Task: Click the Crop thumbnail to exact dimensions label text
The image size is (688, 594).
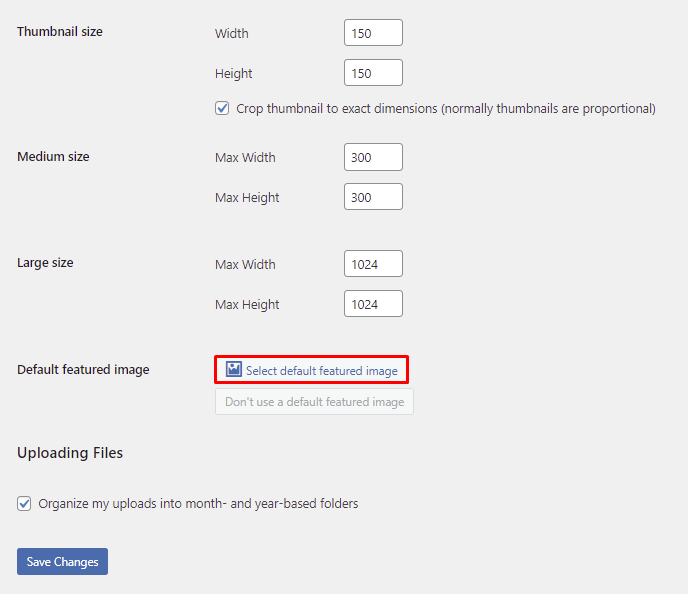Action: [x=445, y=108]
